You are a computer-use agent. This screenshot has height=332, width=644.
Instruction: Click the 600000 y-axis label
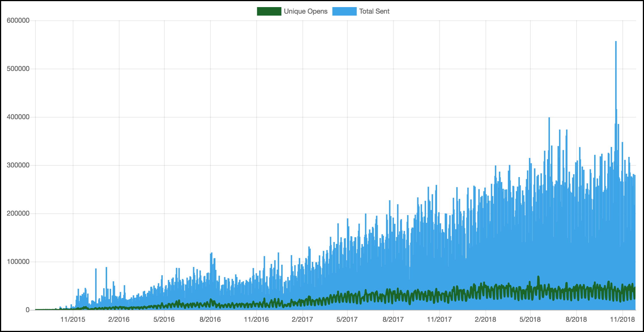(18, 20)
